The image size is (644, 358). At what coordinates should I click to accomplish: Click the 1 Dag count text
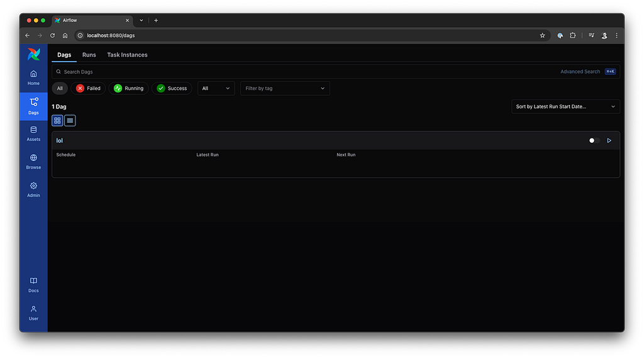(x=59, y=106)
